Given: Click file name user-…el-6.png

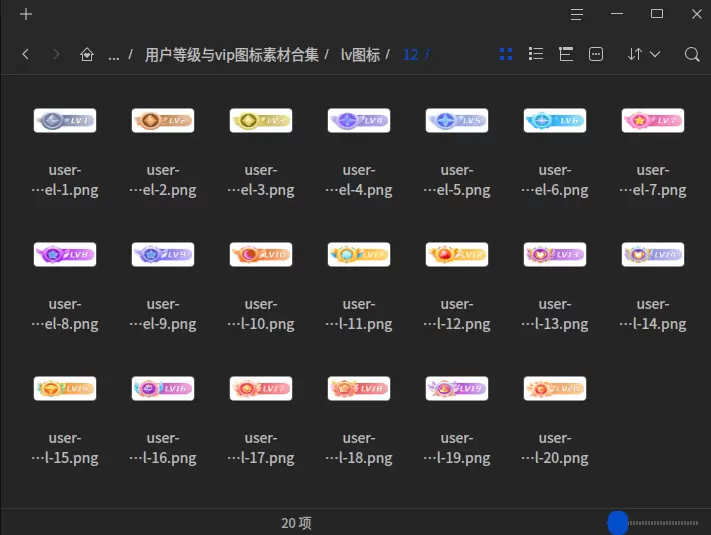Looking at the screenshot, I should click(555, 180).
